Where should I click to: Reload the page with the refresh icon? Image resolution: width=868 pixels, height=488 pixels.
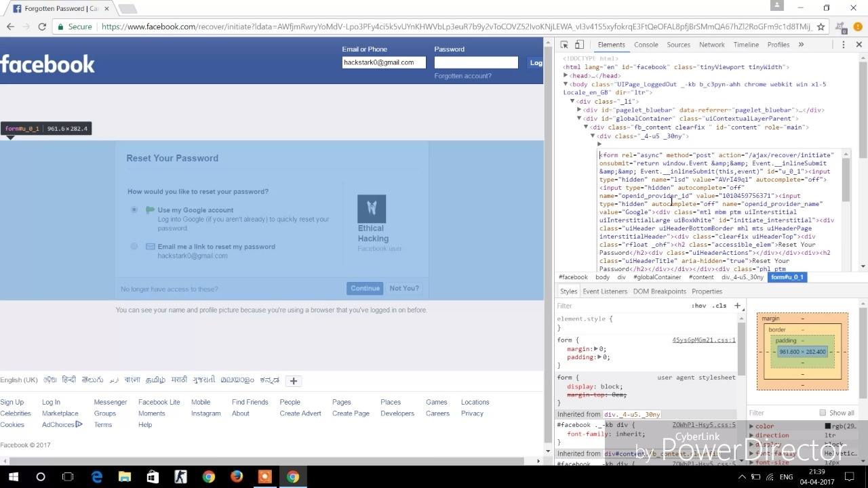(42, 26)
